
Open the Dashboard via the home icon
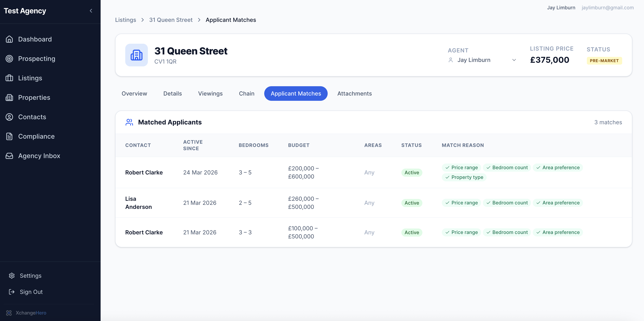tap(9, 39)
